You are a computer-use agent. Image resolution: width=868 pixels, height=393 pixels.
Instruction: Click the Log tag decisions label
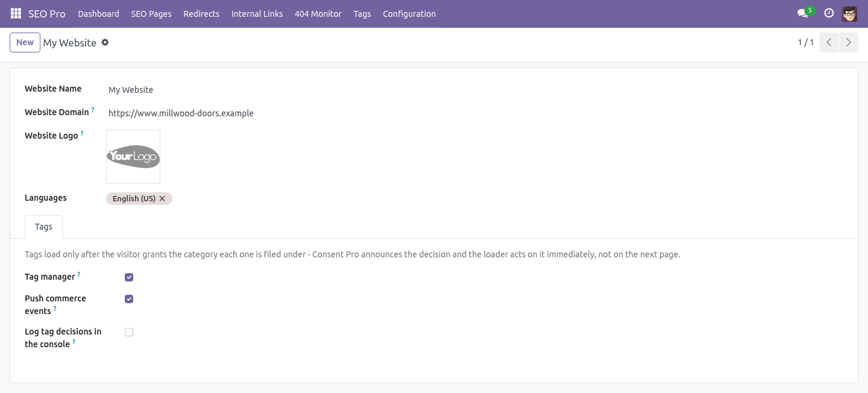coord(63,338)
